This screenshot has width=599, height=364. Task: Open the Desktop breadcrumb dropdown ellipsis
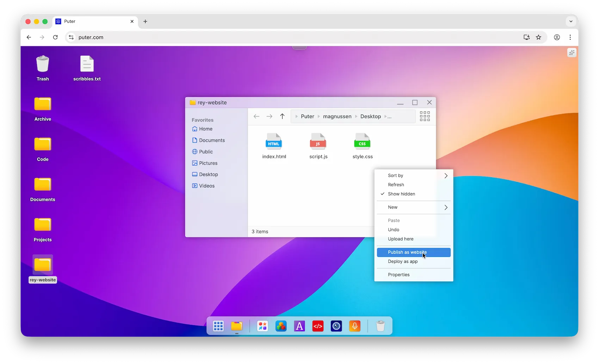coord(389,116)
